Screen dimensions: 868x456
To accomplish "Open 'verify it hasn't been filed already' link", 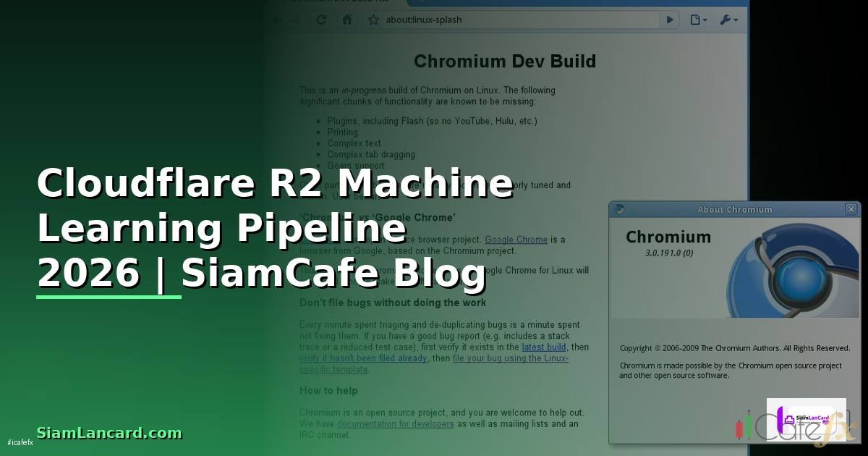I will [364, 358].
